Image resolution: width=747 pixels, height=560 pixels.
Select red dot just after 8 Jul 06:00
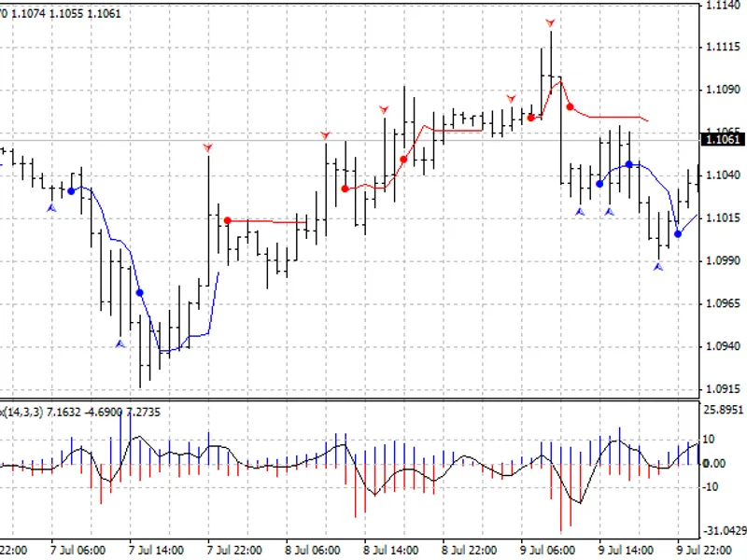click(x=345, y=189)
